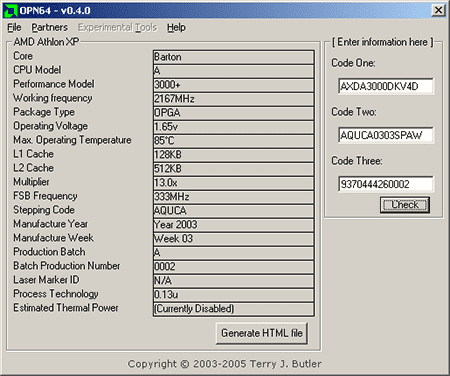Click the 'Max. Operating Temperature' label
This screenshot has width=450, height=376.
72,140
